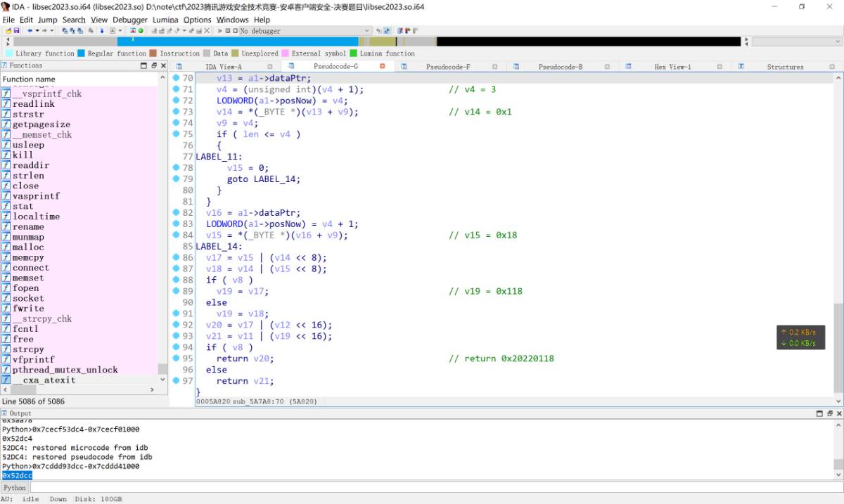
Task: Open the Jump menu
Action: [48, 20]
